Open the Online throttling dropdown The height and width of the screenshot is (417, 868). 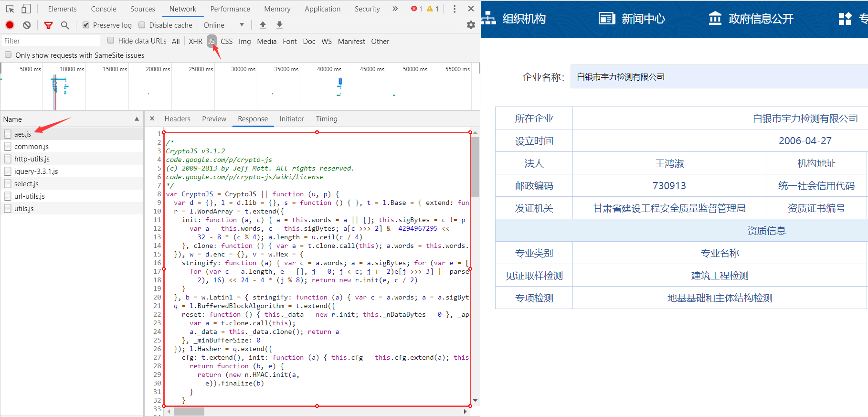pos(223,25)
